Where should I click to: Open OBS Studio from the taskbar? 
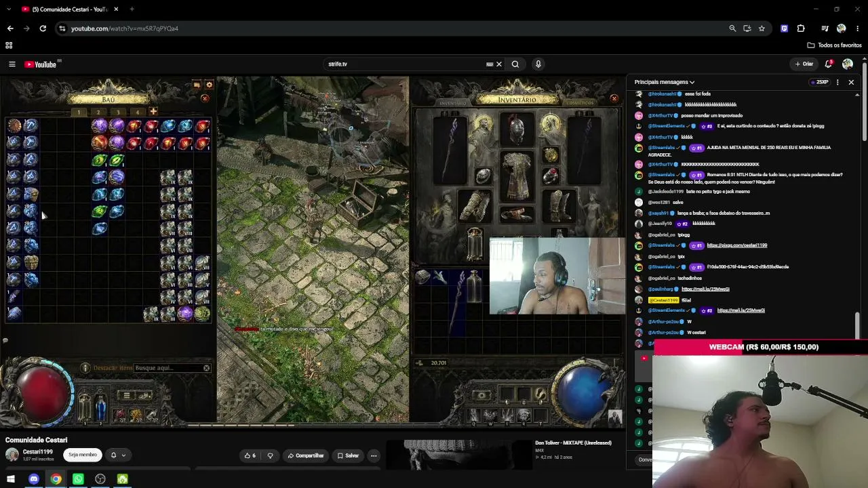click(x=100, y=479)
